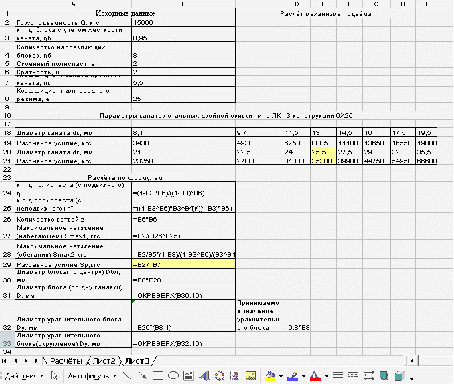The height and width of the screenshot is (386, 454).
Task: Insert picture from file
Action: 251,376
